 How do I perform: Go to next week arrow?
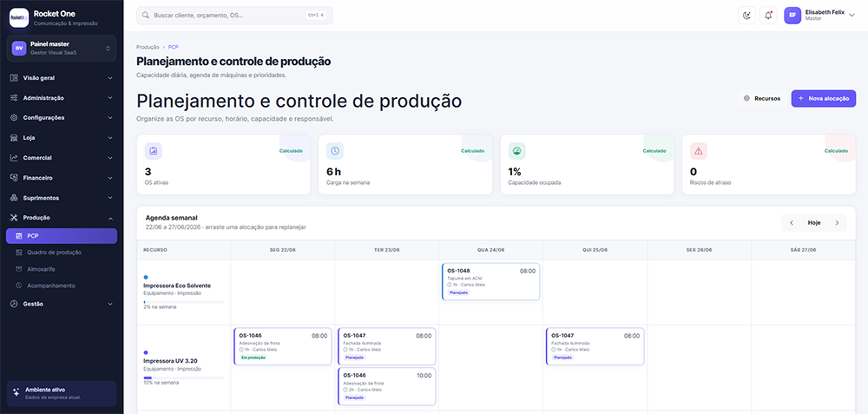[x=837, y=222]
